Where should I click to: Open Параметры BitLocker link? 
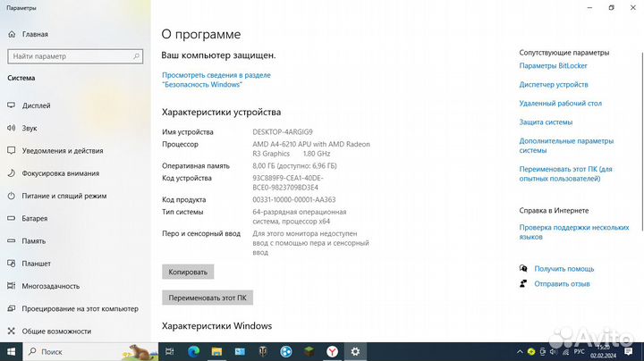pos(553,65)
